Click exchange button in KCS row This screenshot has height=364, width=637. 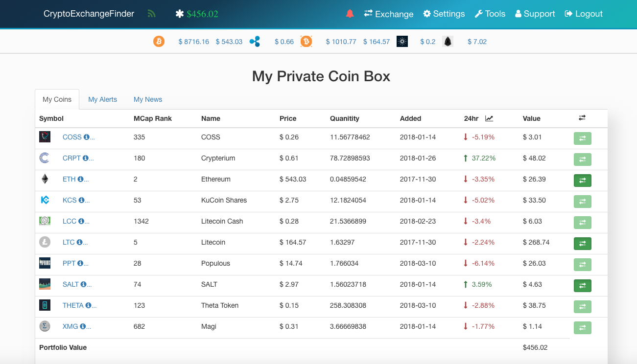click(583, 202)
